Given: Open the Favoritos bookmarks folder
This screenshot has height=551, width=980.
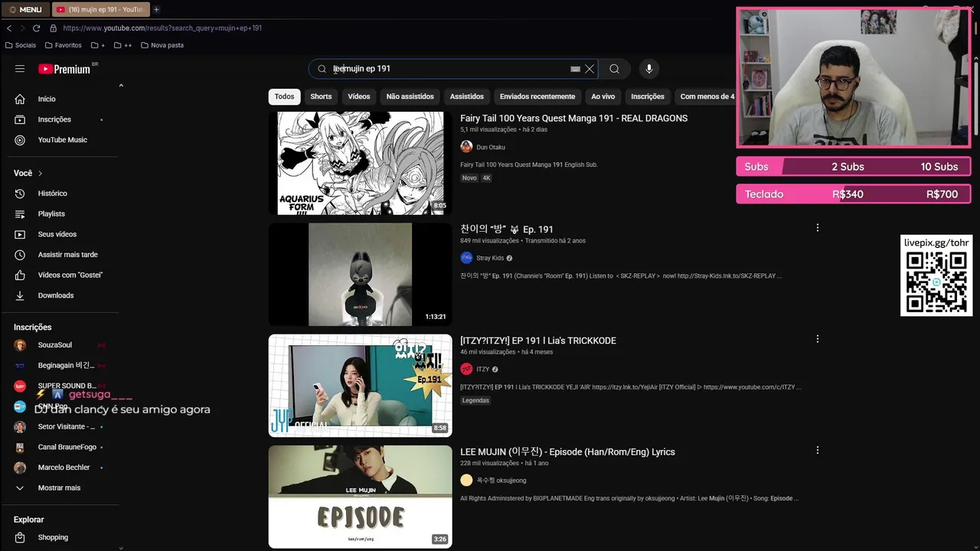Looking at the screenshot, I should (x=63, y=45).
